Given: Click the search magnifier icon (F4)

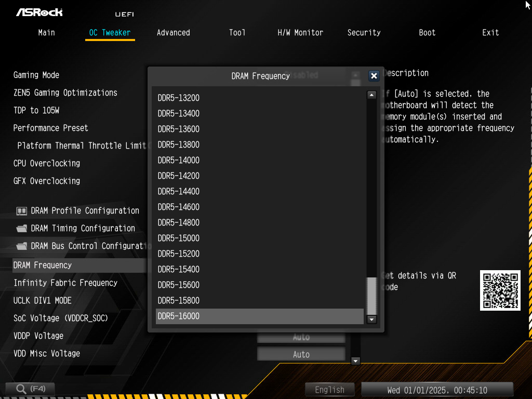Looking at the screenshot, I should click(x=21, y=389).
